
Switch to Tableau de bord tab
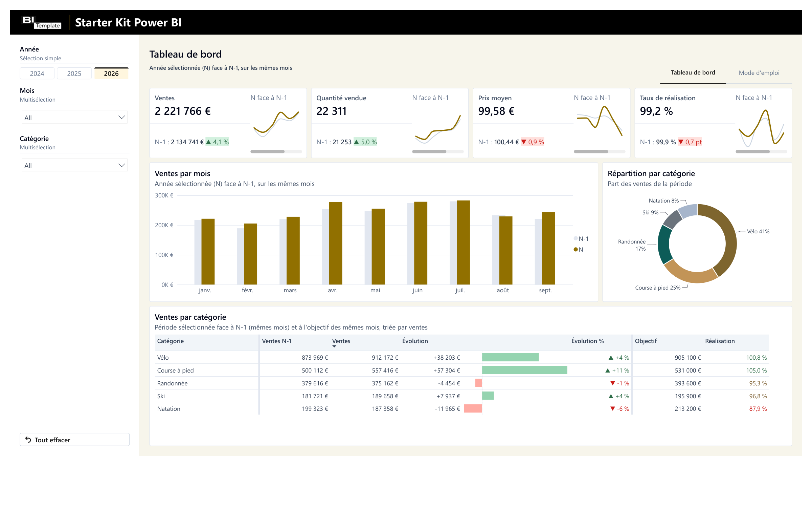pos(693,72)
